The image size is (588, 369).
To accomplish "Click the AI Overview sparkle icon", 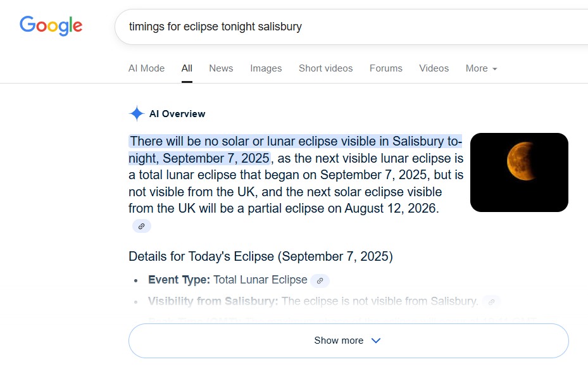I will [137, 113].
